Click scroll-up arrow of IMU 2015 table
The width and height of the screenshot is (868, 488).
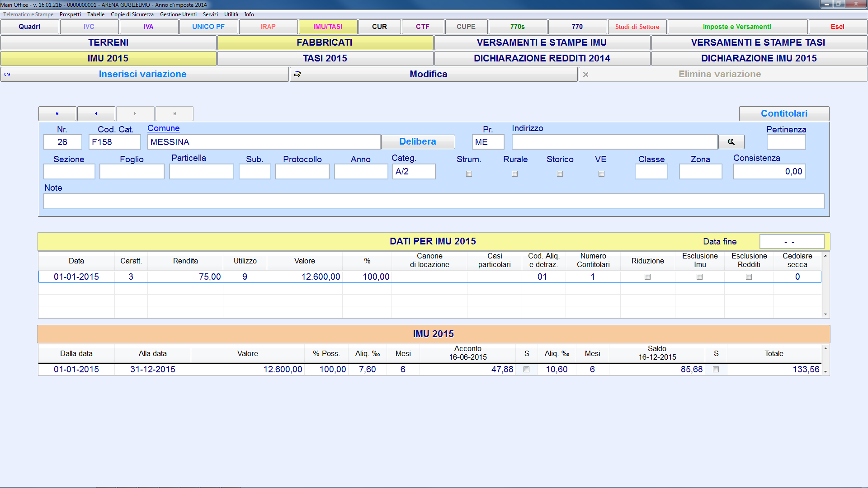click(x=826, y=348)
